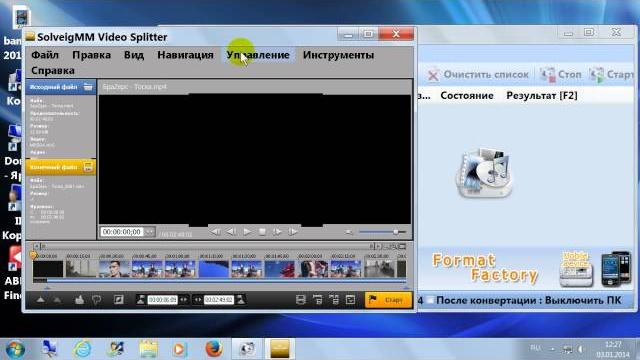Click the Set fragment start marker icon
The height and width of the screenshot is (360, 640).
pos(141,300)
